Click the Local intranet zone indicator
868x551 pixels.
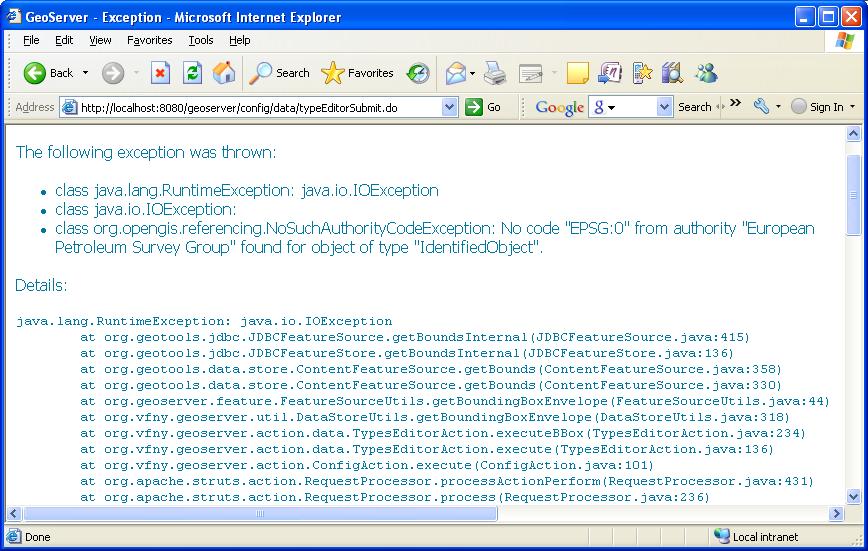click(x=756, y=537)
